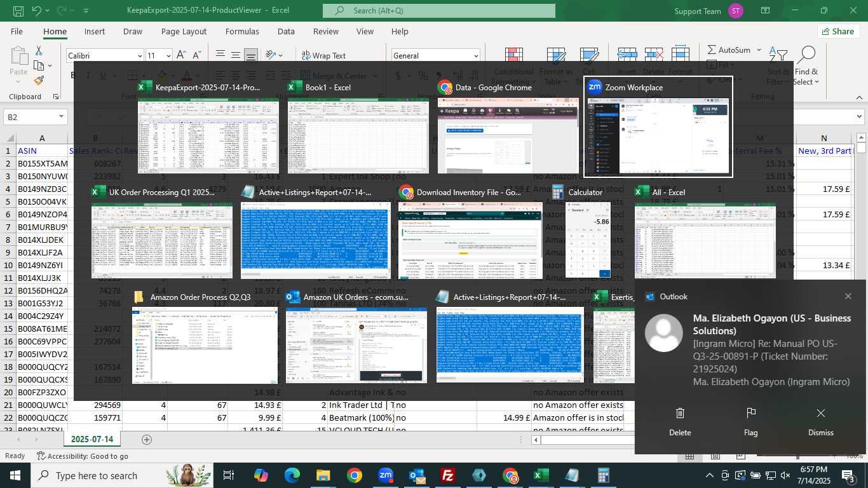Open Microsoft Edge from the taskbar
868x488 pixels.
click(x=292, y=475)
